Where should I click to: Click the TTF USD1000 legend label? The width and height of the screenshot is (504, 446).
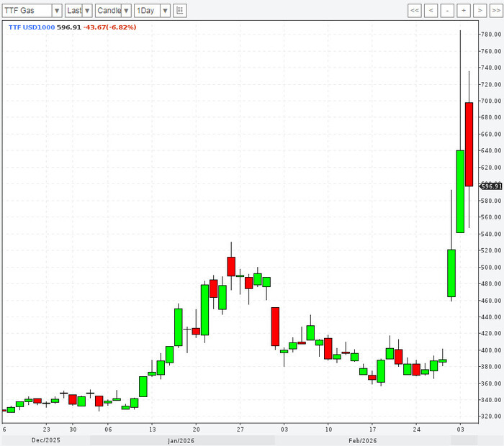(31, 27)
